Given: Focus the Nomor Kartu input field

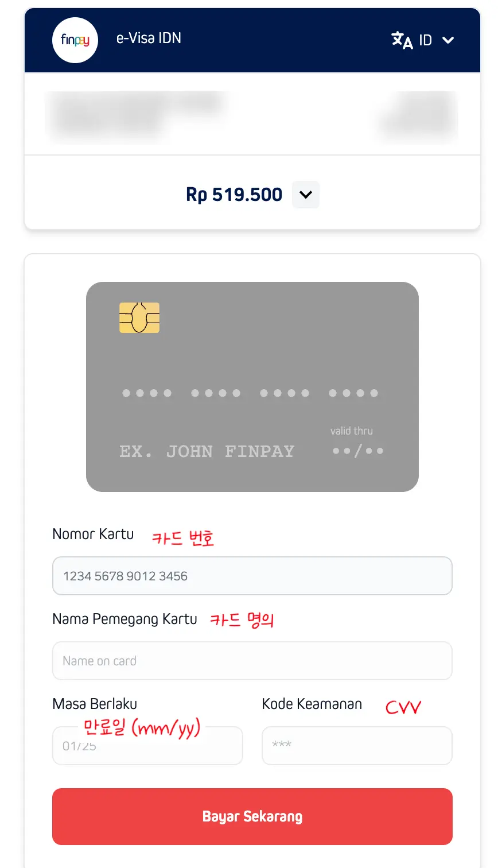Looking at the screenshot, I should coord(252,576).
